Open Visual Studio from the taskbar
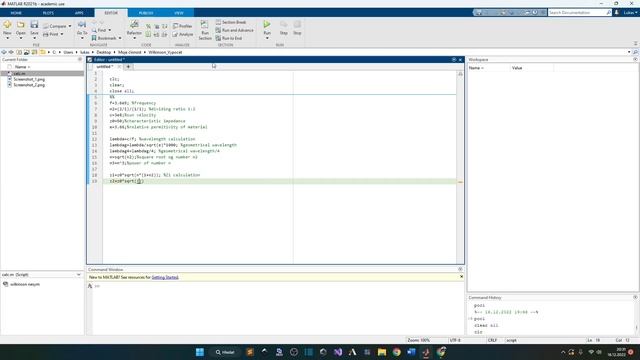Image resolution: width=640 pixels, height=360 pixels. (338, 352)
